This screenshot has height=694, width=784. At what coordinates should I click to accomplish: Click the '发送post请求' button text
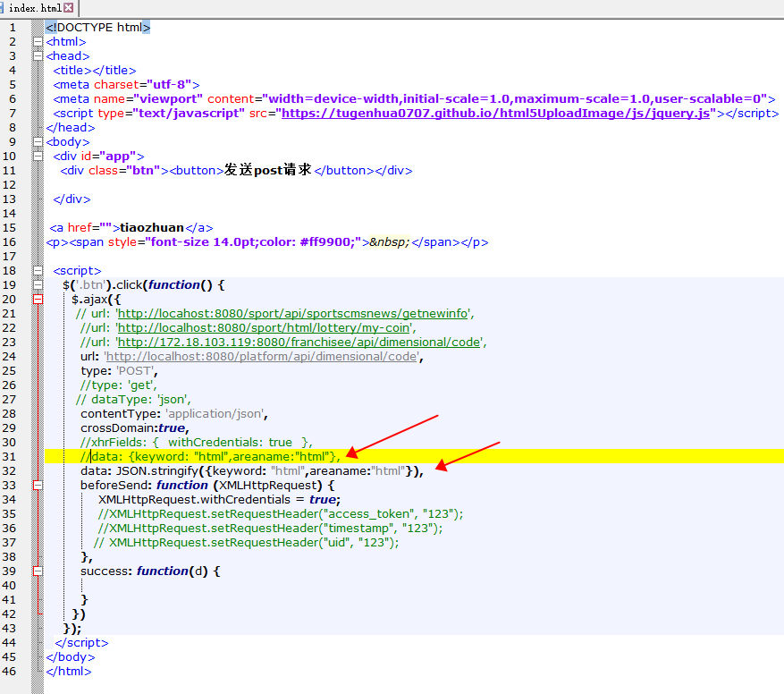268,170
